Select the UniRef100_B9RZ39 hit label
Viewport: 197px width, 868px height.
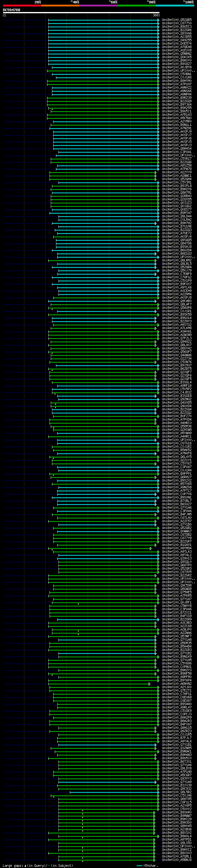[x=177, y=98]
